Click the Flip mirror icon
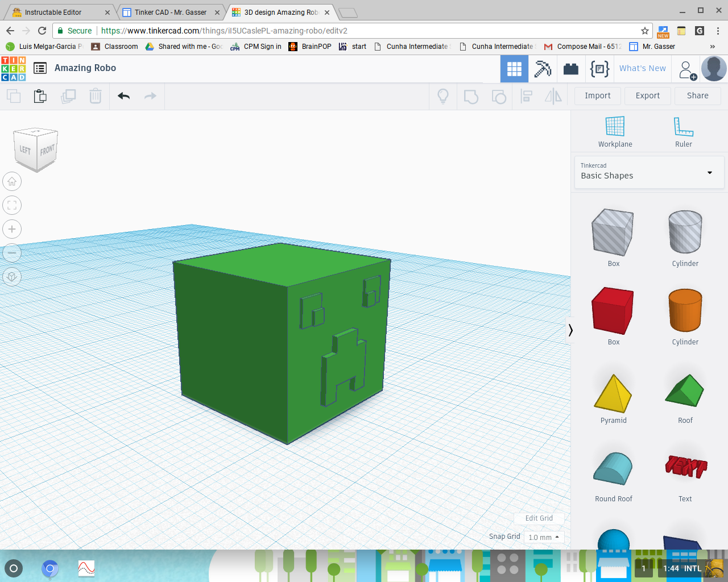The width and height of the screenshot is (728, 582). [553, 96]
